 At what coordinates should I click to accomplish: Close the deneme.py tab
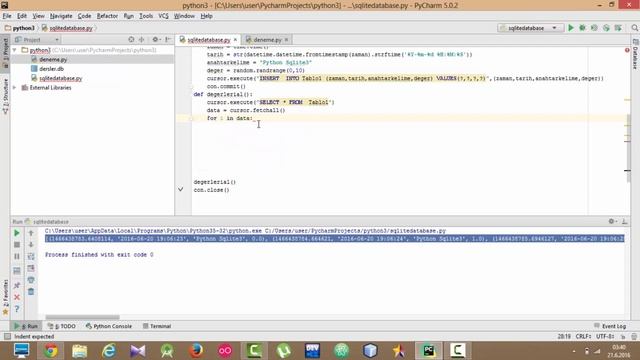287,40
